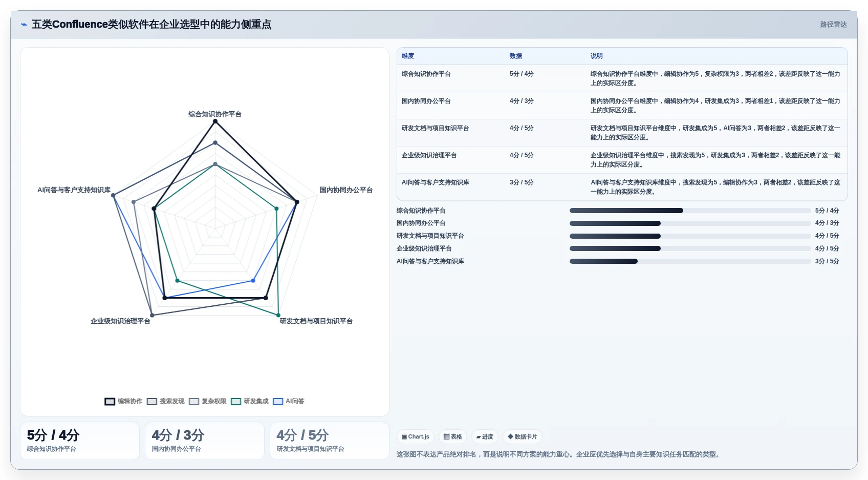
Task: Click the 研发文档与项目知识平台 progress bar
Action: (690, 236)
